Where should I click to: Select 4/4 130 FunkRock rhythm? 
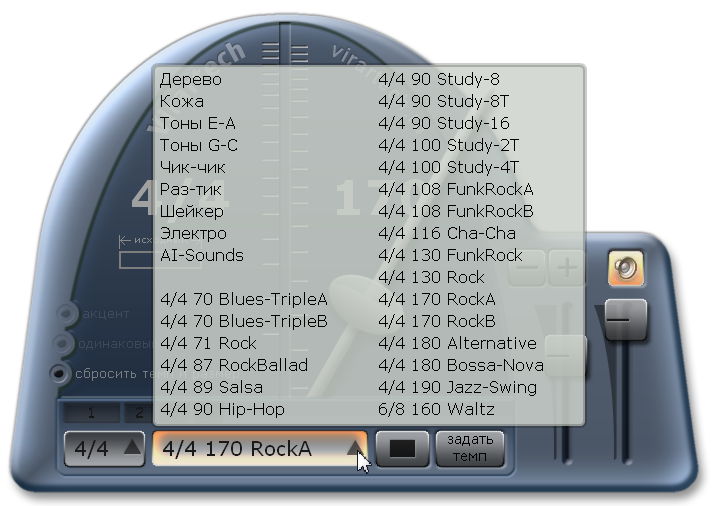[x=450, y=255]
